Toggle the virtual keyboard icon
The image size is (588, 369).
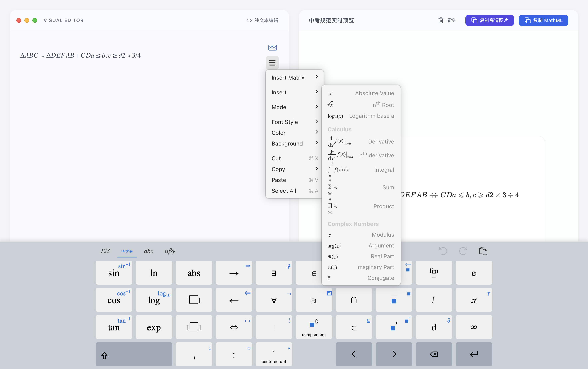point(272,48)
